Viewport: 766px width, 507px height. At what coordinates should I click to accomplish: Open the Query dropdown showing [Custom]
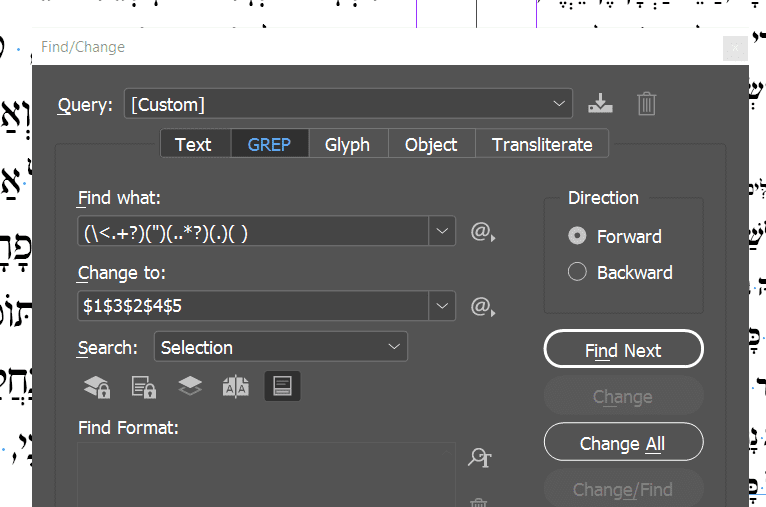click(348, 104)
